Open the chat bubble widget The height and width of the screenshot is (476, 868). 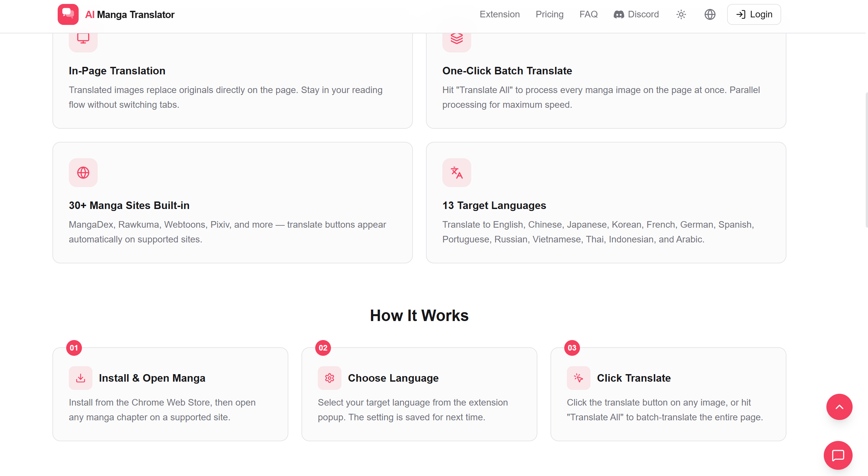tap(838, 455)
